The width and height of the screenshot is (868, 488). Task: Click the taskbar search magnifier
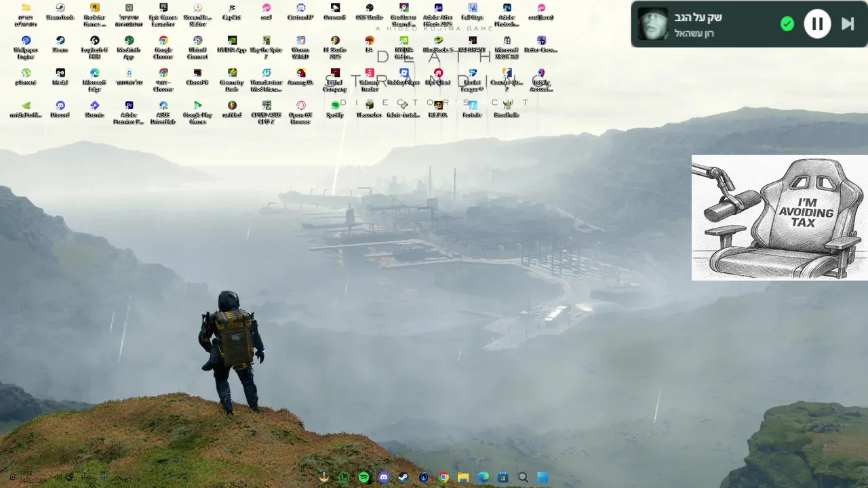pos(523,477)
